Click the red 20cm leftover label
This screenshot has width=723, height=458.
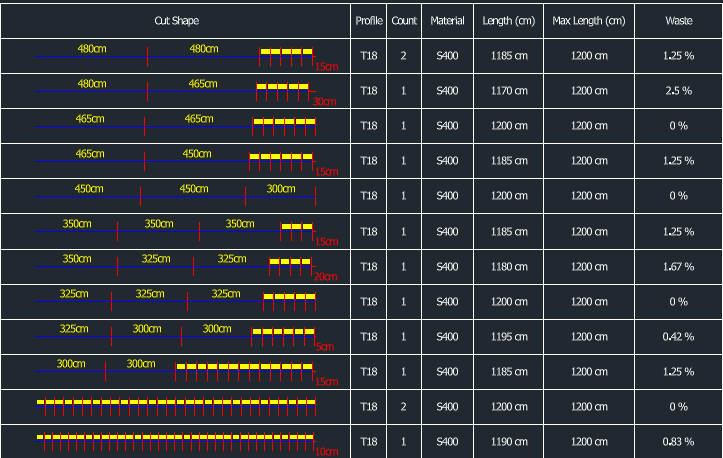click(326, 277)
